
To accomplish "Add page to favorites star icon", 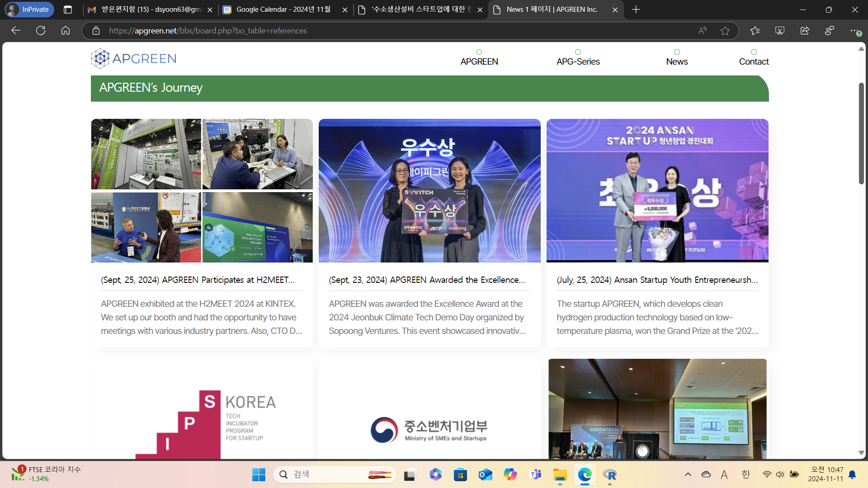I will point(725,31).
